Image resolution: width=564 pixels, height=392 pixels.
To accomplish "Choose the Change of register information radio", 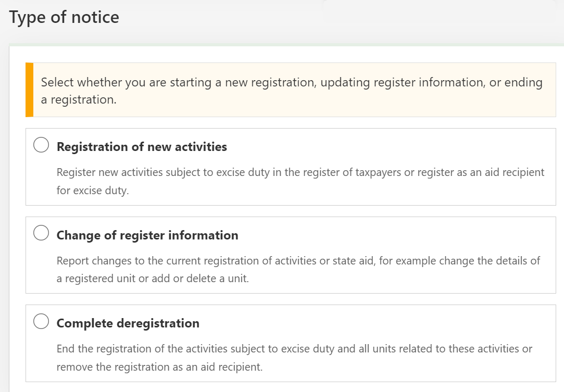I will 41,234.
